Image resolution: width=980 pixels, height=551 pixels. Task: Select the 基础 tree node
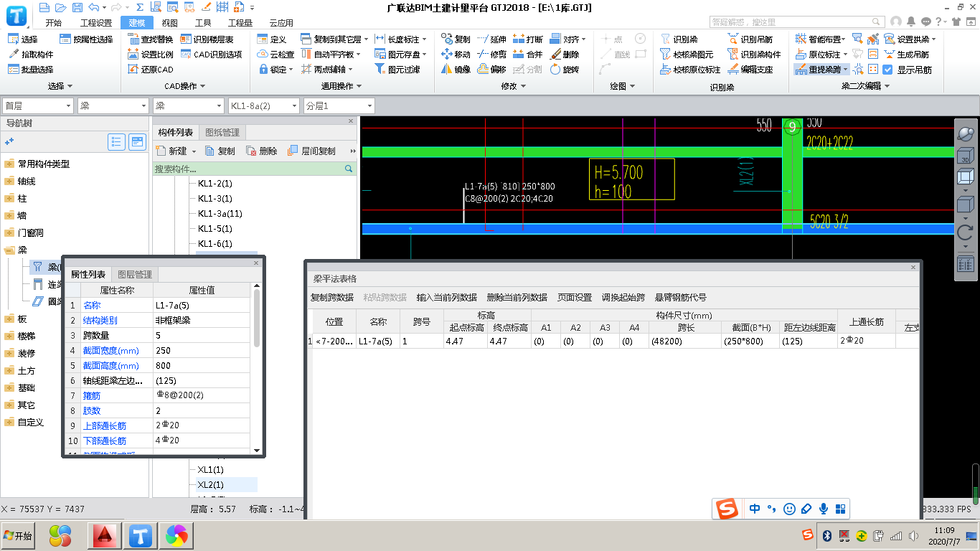(26, 387)
